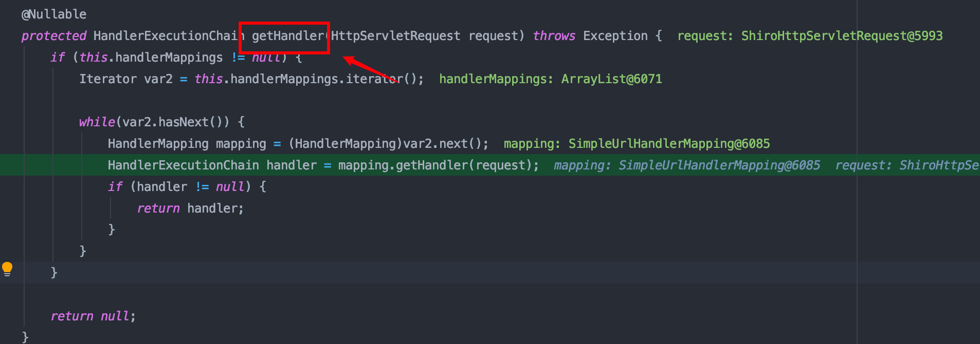Click the return handler statement

190,208
